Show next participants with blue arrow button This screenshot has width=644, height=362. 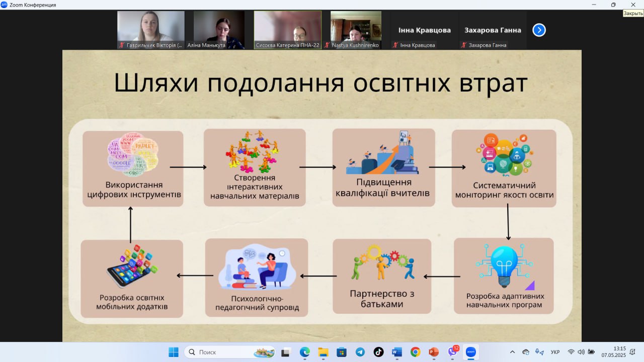pyautogui.click(x=539, y=30)
